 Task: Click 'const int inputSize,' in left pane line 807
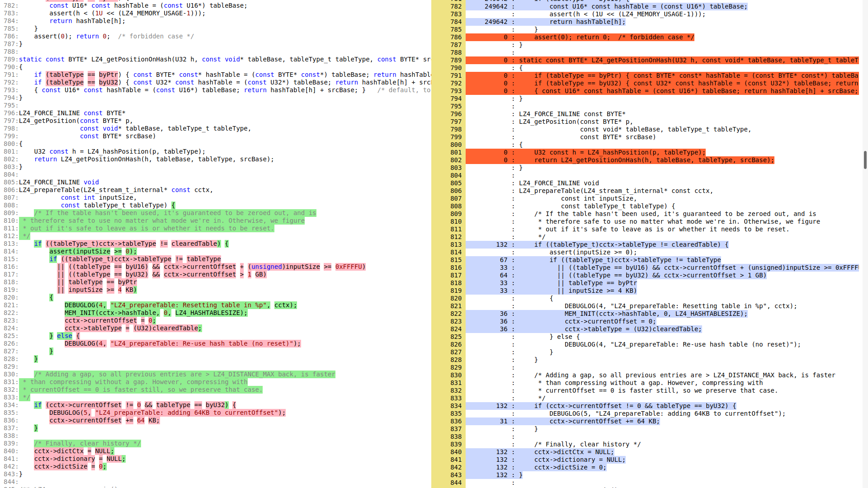[x=99, y=197]
